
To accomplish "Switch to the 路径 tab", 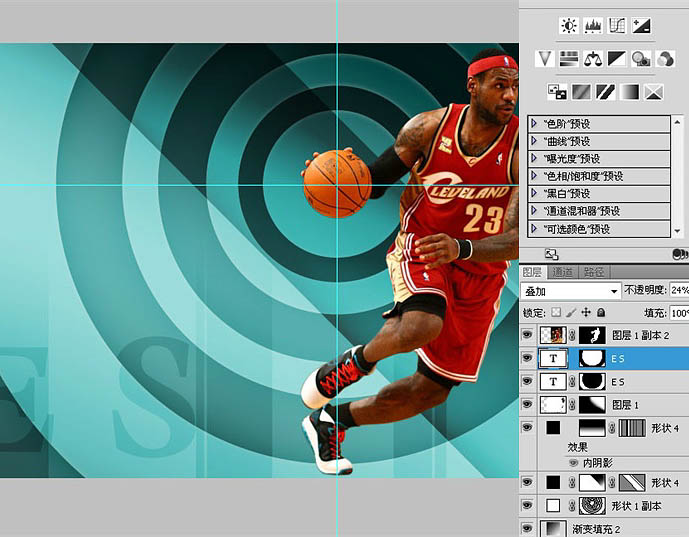I will tap(594, 272).
